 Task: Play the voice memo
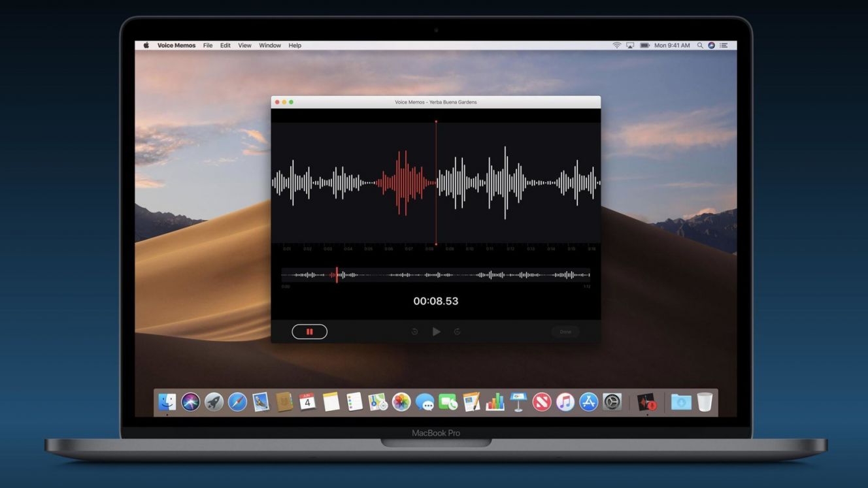pyautogui.click(x=436, y=332)
